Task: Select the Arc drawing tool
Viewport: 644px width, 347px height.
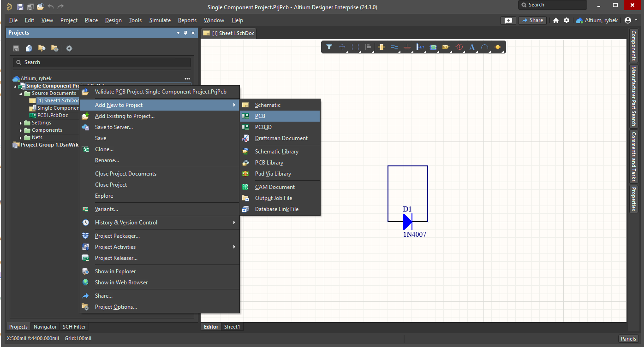Action: click(485, 47)
